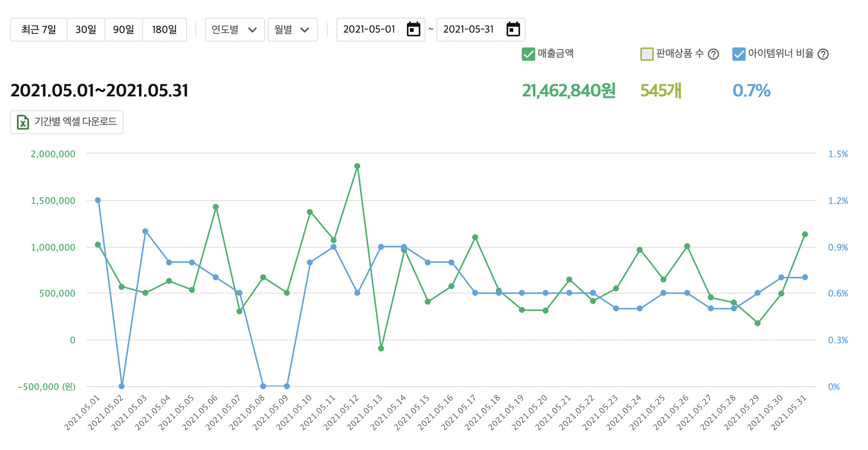Enable the 판매상품 수 checkbox

click(647, 54)
